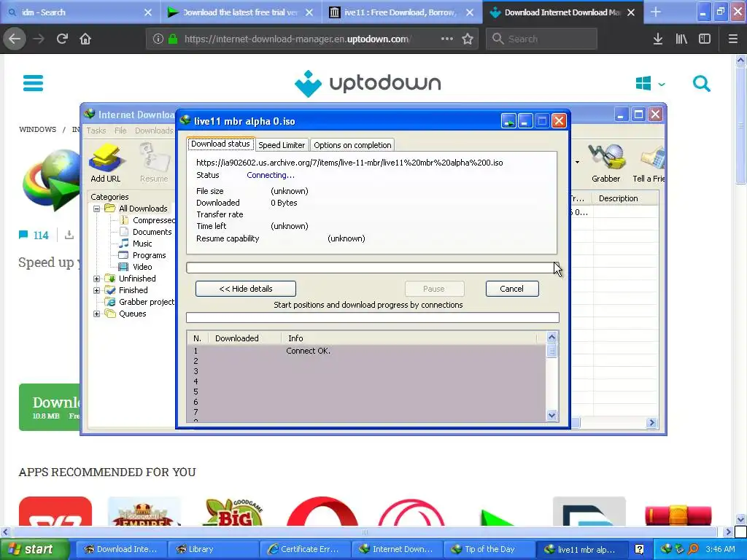Open Firefox Library icon

[x=681, y=39]
